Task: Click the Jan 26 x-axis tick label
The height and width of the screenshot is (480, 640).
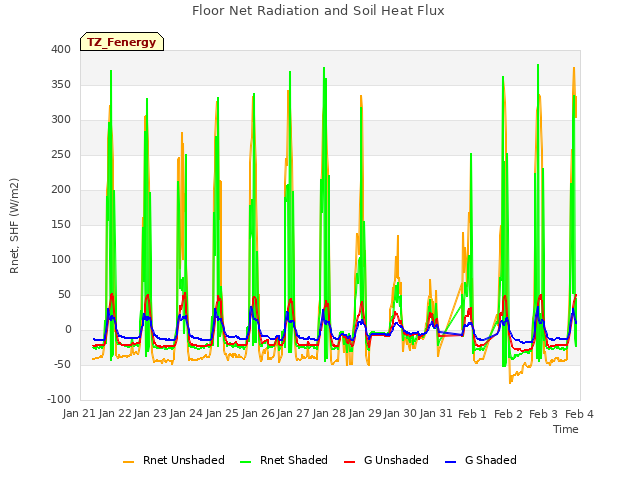Action: click(258, 414)
